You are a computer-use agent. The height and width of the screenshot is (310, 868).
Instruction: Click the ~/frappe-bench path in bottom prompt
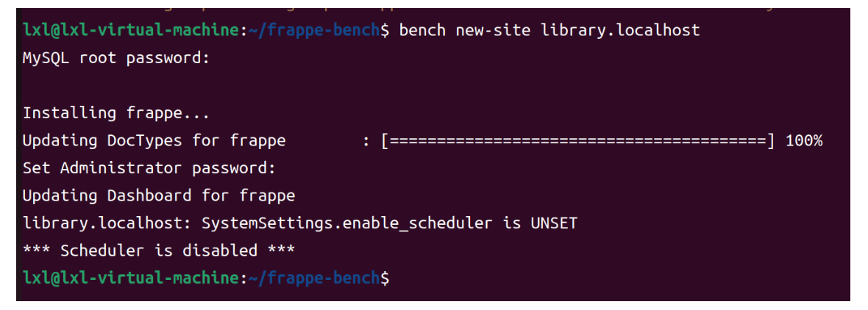314,278
